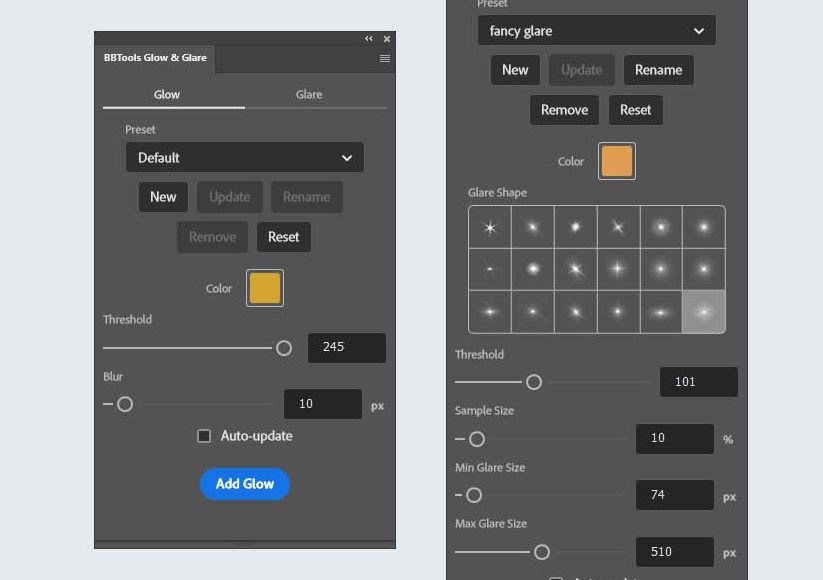
Task: Open the Glow color swatch
Action: tap(265, 288)
